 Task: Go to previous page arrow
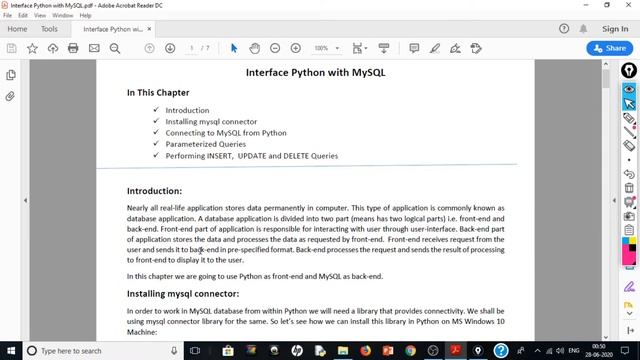click(149, 48)
